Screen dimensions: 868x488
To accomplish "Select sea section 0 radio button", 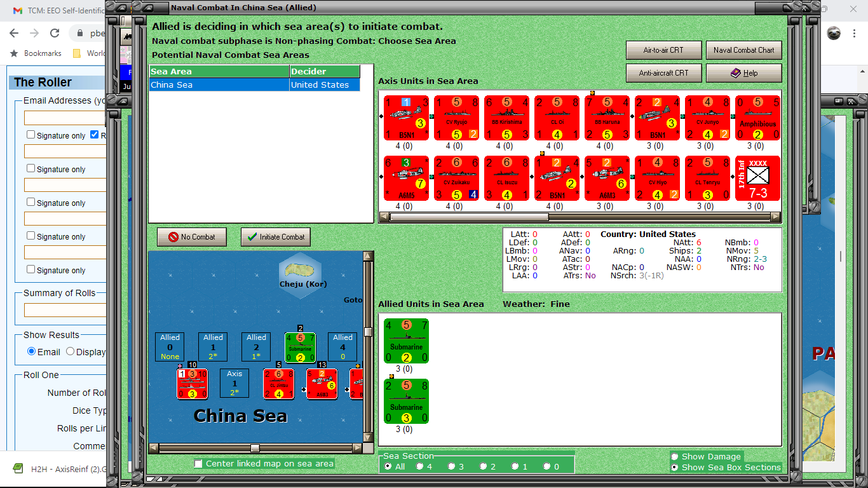I will click(547, 466).
